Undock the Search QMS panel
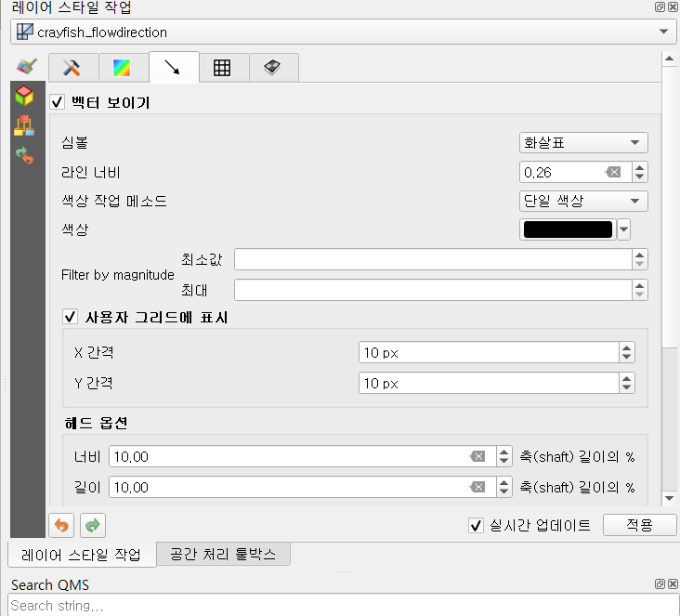 (x=660, y=583)
